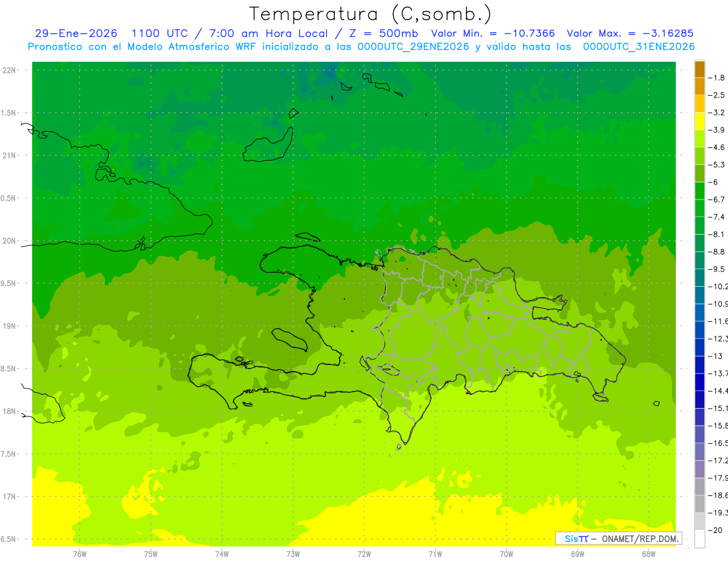Image resolution: width=728 pixels, height=562 pixels.
Task: Click the -2.5 colorbar value label
Action: point(716,95)
